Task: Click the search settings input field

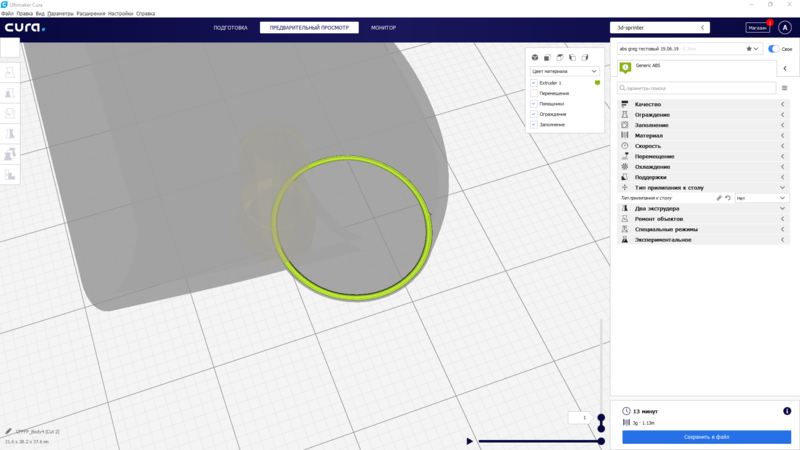Action: click(x=695, y=88)
